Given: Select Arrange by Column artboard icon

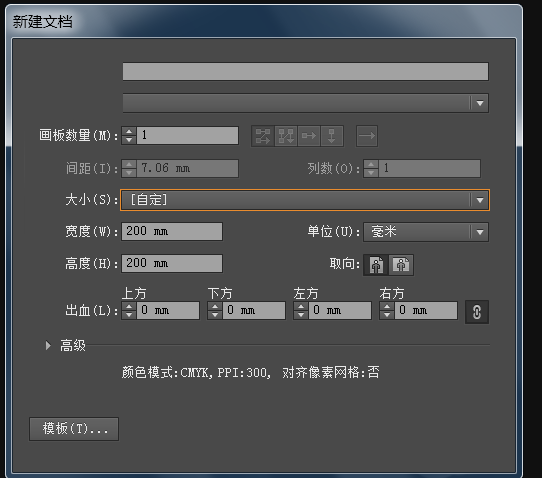Looking at the screenshot, I should [331, 136].
